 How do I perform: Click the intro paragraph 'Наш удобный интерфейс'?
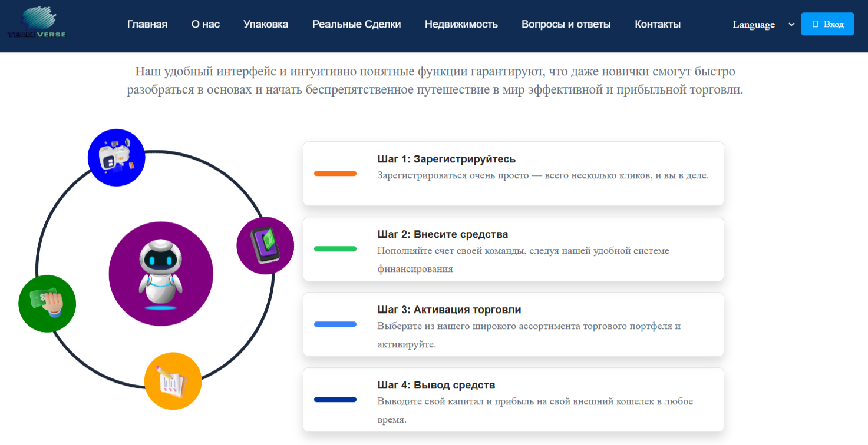[435, 81]
